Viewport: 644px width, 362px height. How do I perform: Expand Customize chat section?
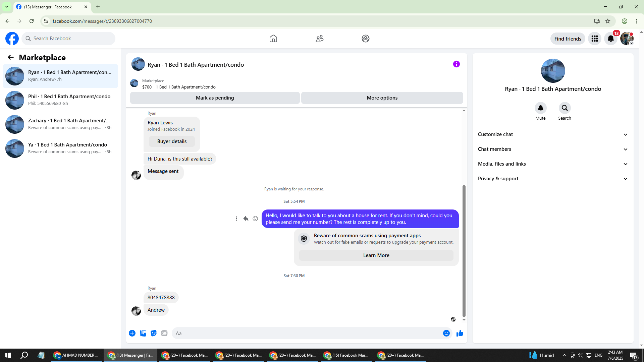[552, 134]
